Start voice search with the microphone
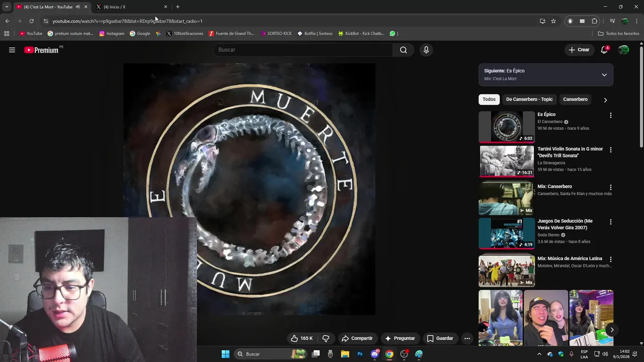The width and height of the screenshot is (644, 362). 426,50
